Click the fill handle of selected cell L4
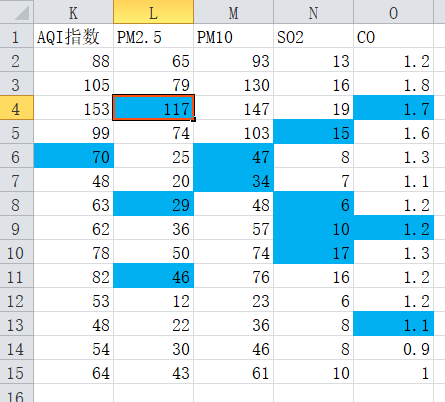 (194, 119)
